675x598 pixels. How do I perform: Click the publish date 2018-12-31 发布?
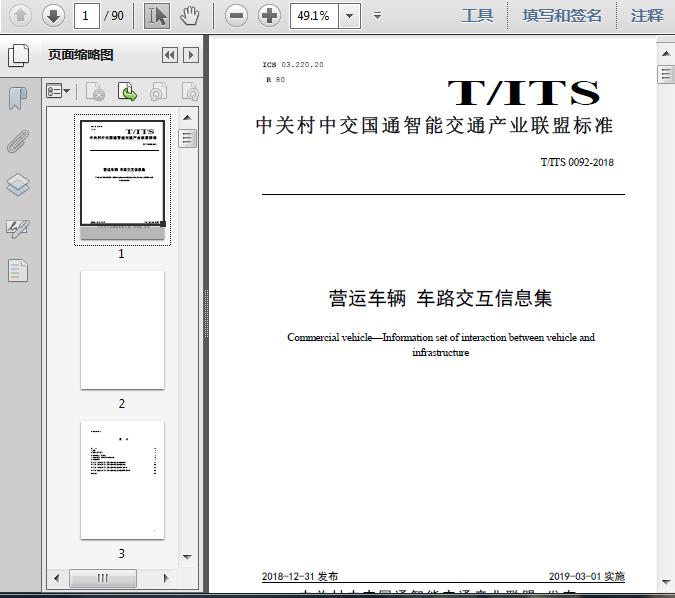coord(300,576)
